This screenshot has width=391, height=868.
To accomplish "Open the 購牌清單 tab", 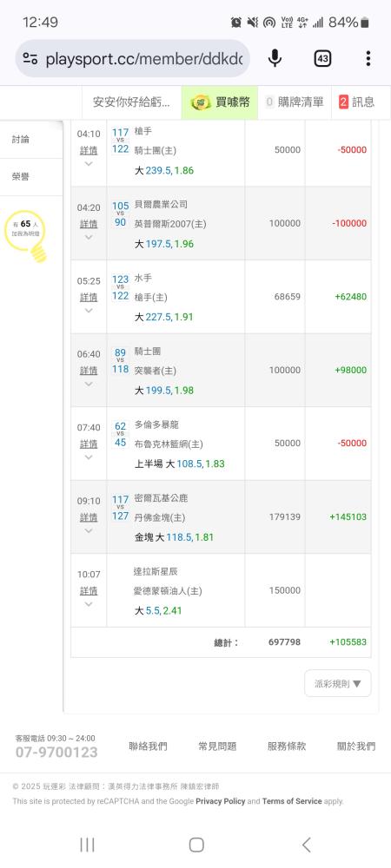I will (x=295, y=102).
